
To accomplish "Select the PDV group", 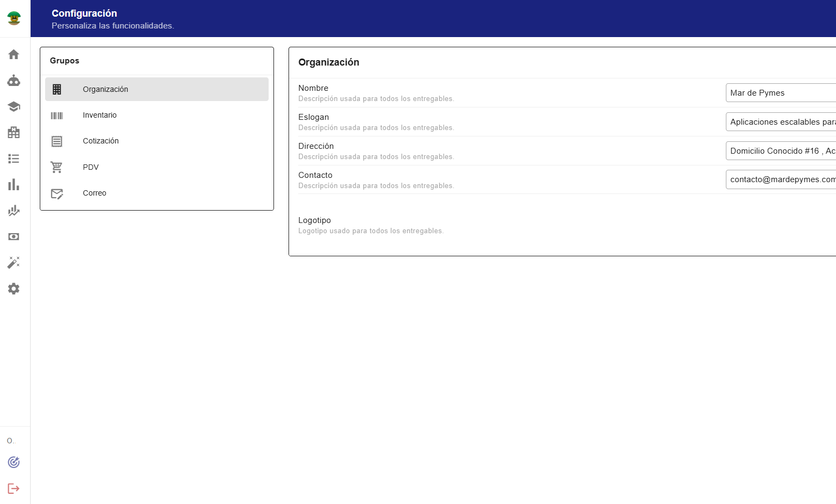I will click(157, 167).
